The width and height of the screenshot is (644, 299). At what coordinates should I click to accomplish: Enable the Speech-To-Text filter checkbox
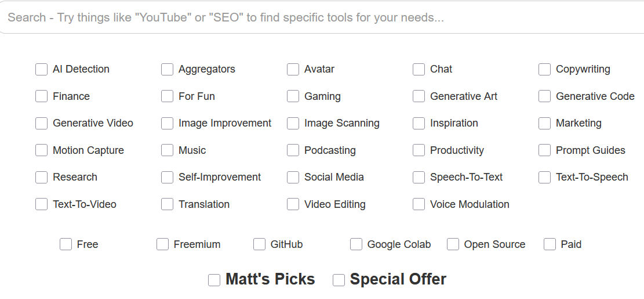click(419, 177)
